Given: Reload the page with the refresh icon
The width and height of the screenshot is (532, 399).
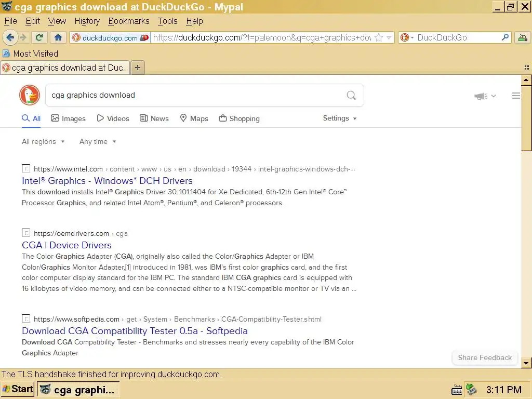Looking at the screenshot, I should (39, 37).
